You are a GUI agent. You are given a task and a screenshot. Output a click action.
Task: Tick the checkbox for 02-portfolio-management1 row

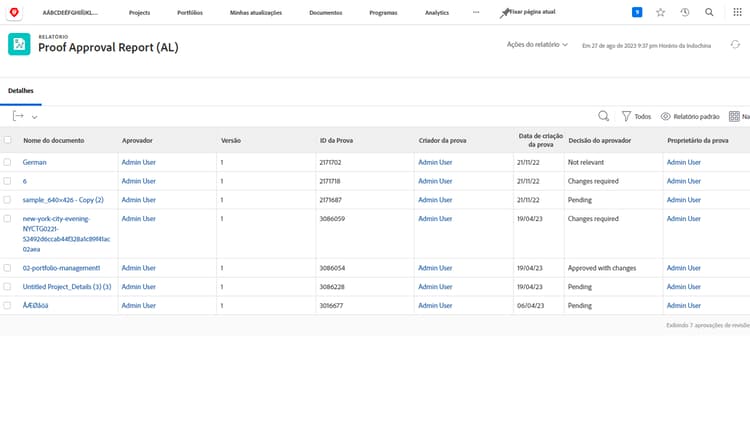8,268
